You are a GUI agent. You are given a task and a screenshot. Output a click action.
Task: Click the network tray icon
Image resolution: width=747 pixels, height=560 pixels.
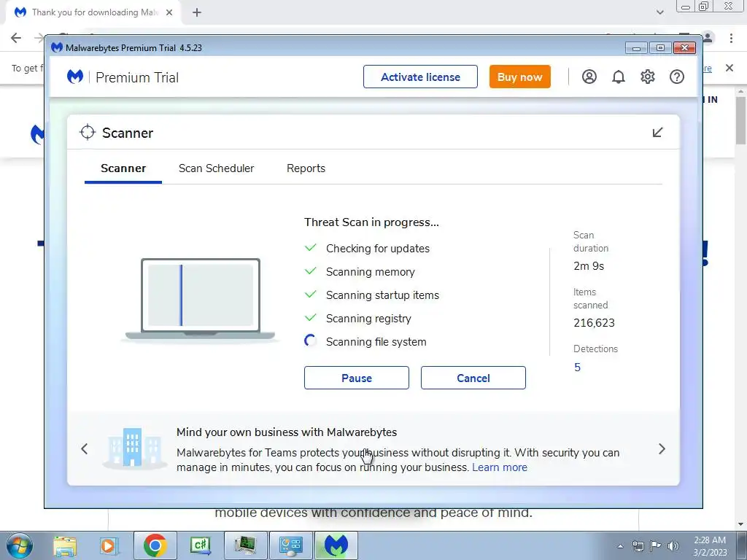(638, 546)
